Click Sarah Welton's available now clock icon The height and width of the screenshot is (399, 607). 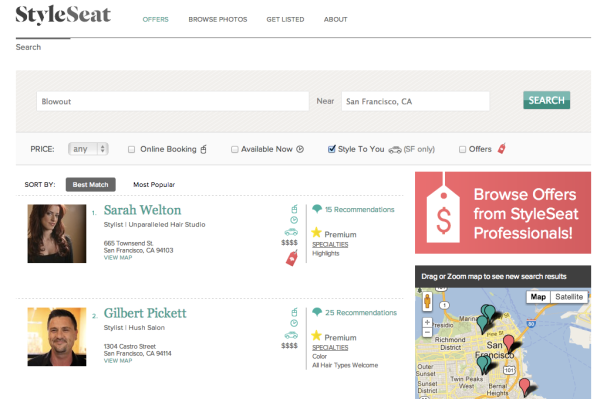tap(294, 220)
